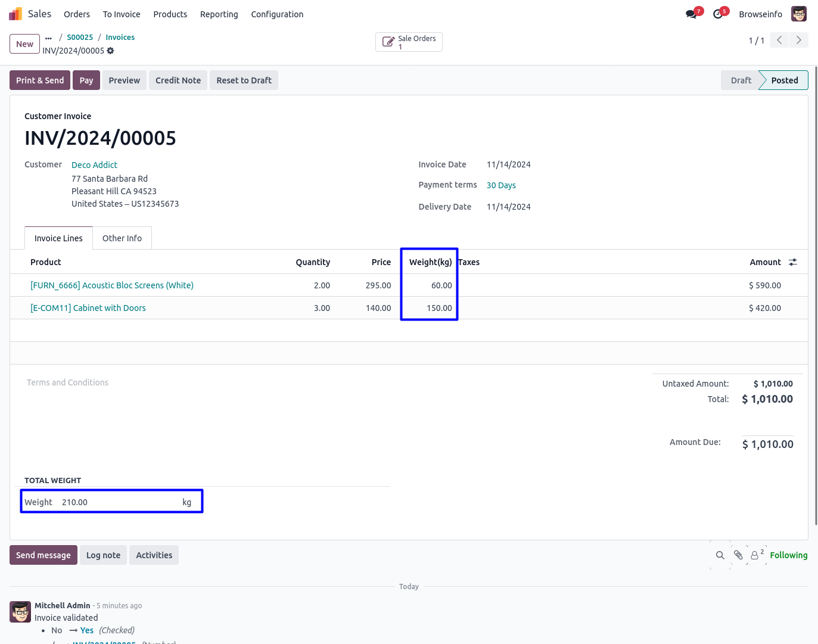This screenshot has height=644, width=818.
Task: Go to the previous record arrow
Action: [779, 41]
